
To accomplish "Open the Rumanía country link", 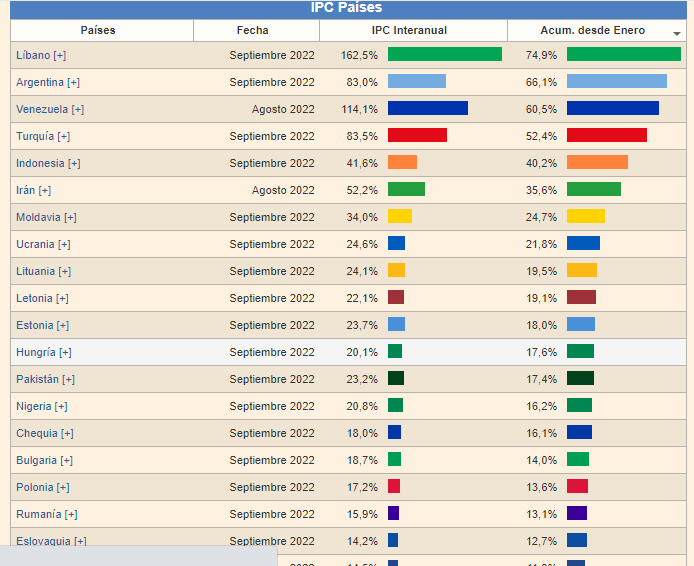I will [x=39, y=514].
